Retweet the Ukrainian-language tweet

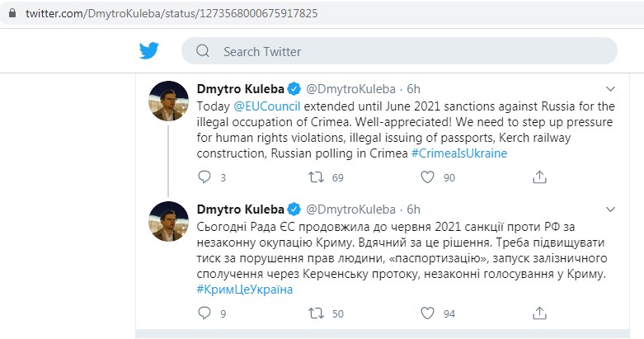click(314, 313)
